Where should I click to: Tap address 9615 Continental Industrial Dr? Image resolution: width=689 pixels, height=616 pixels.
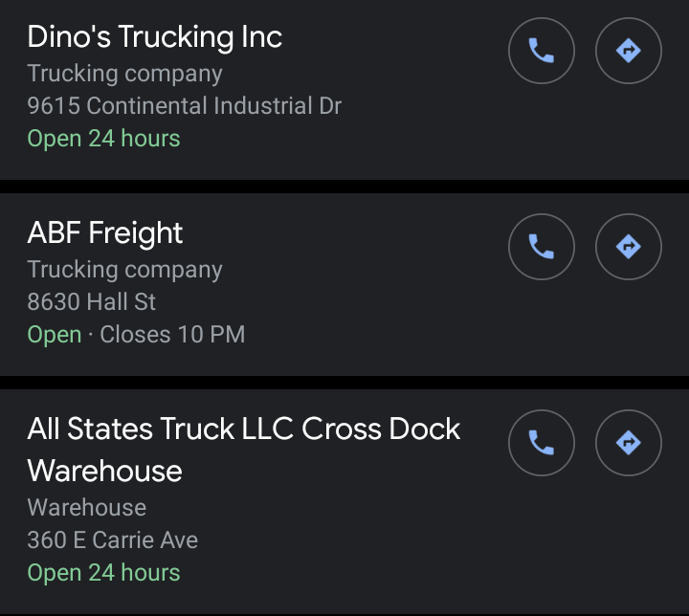(x=184, y=105)
